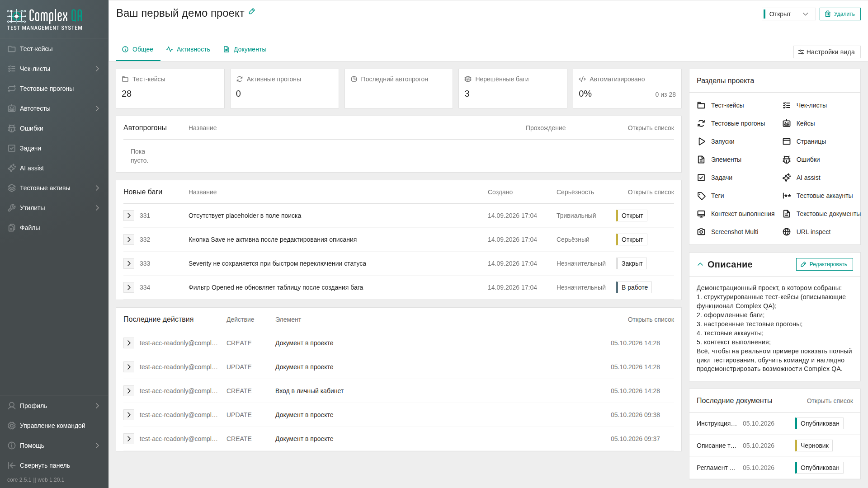
Task: Click the Ошибки bug icon in sidebar
Action: (x=12, y=128)
